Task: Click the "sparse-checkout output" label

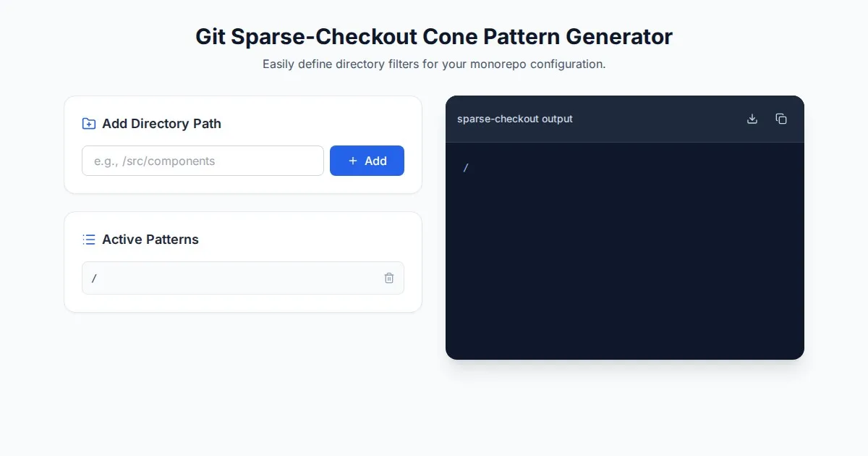Action: coord(514,119)
